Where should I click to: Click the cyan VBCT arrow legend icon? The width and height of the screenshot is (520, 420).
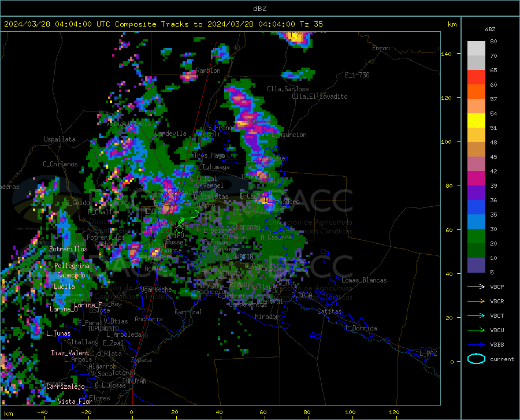pyautogui.click(x=476, y=315)
